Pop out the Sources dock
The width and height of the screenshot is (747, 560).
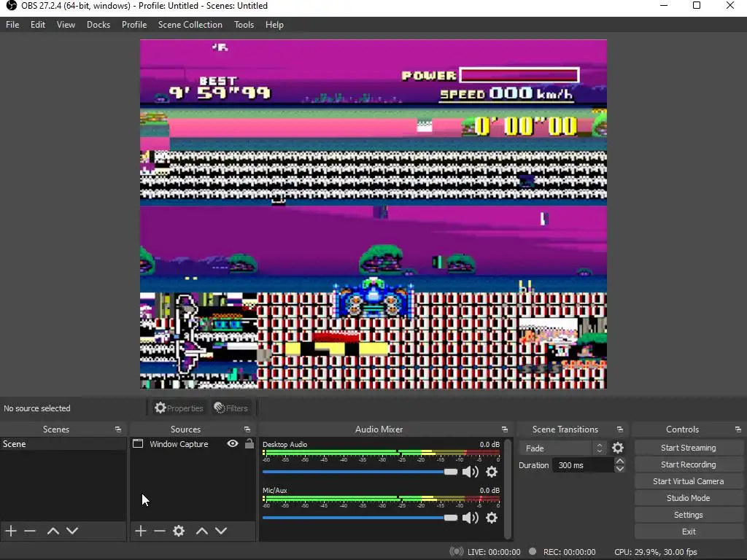[x=247, y=429]
